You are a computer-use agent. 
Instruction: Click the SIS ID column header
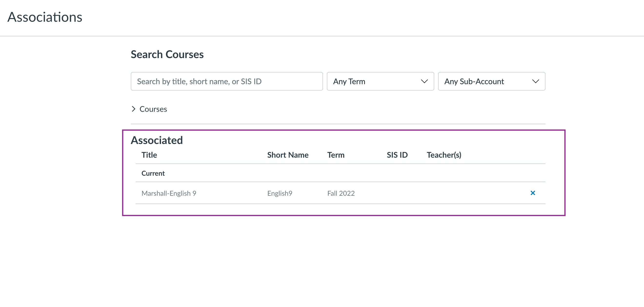click(x=397, y=155)
